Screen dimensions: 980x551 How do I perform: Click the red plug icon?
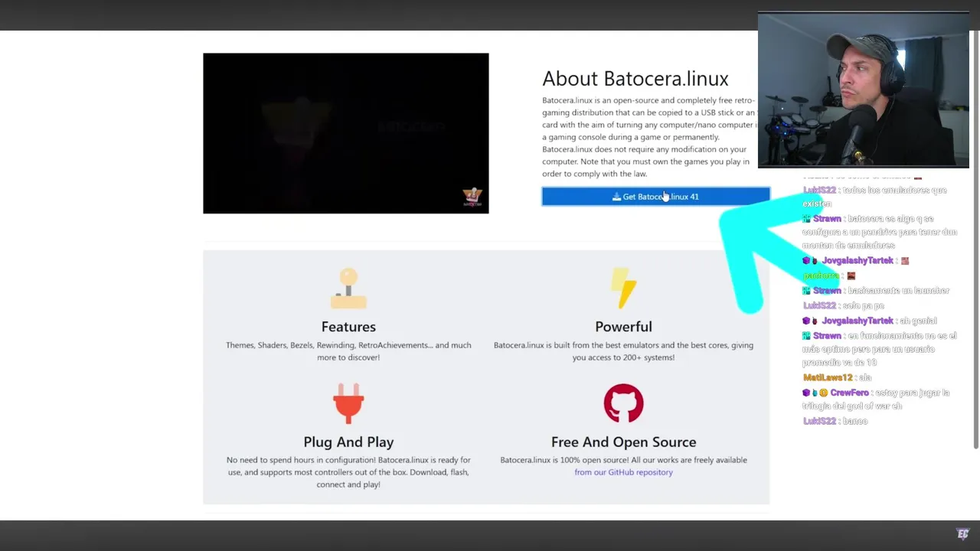348,403
